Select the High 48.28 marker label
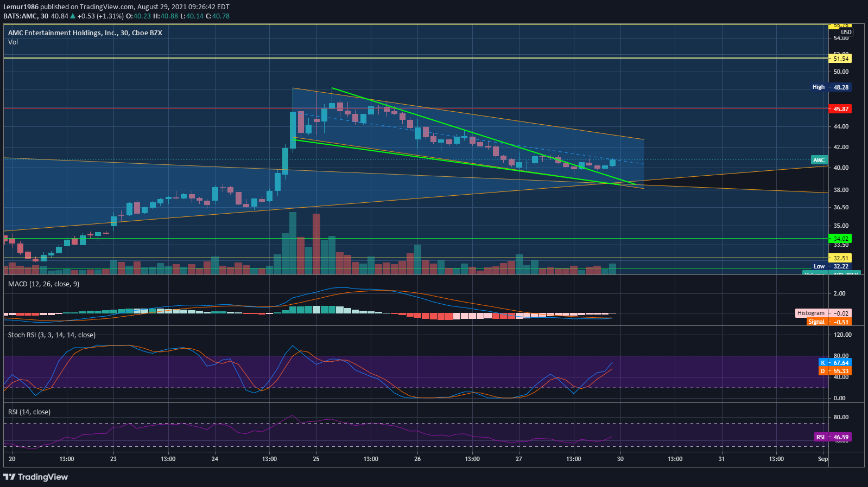 (831, 87)
